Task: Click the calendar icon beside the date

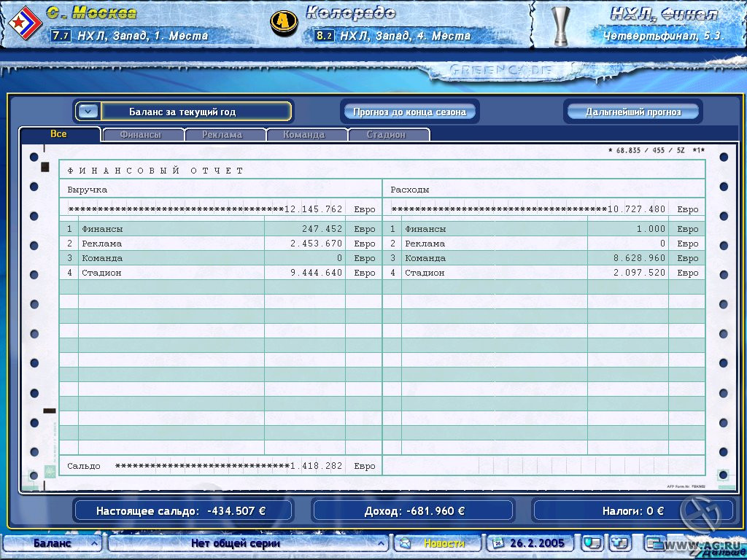Action: coord(498,542)
